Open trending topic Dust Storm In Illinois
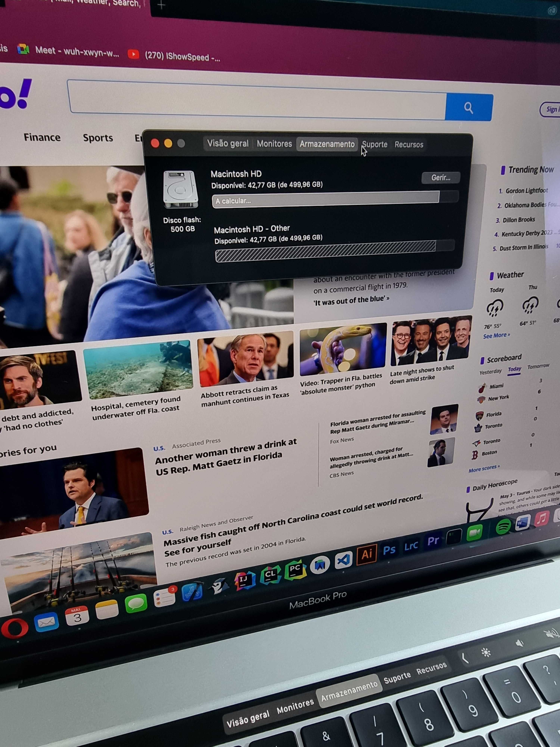 (524, 247)
